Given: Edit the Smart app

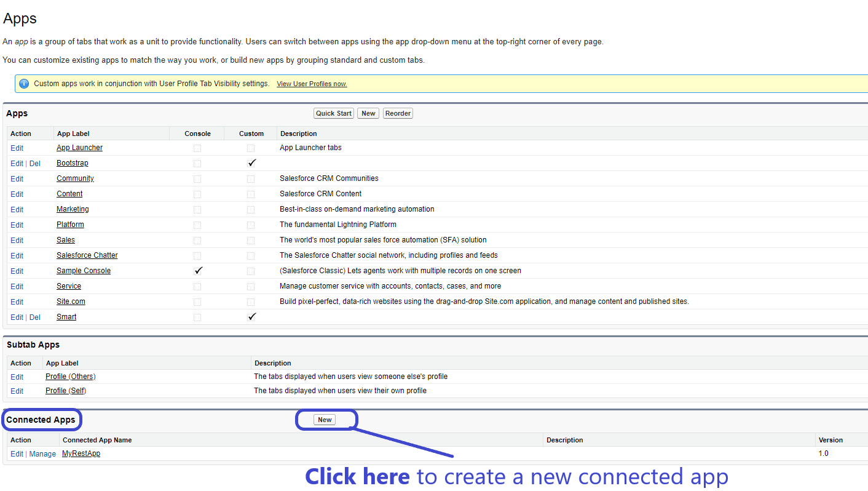Looking at the screenshot, I should click(17, 317).
